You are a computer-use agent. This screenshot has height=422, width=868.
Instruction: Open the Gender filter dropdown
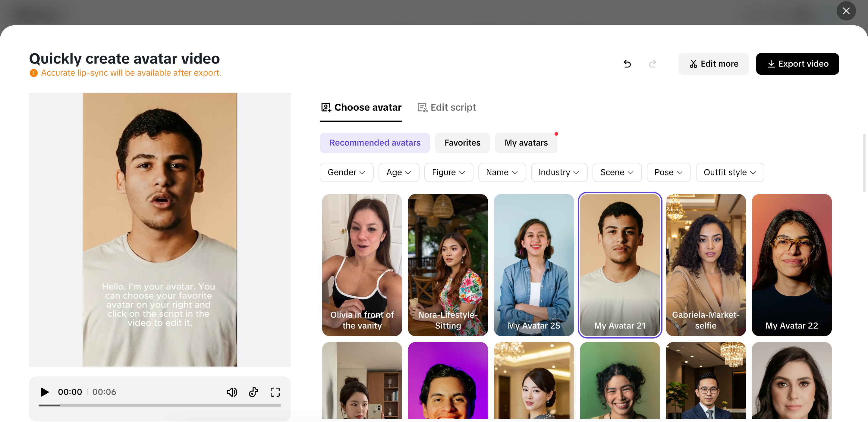click(346, 172)
